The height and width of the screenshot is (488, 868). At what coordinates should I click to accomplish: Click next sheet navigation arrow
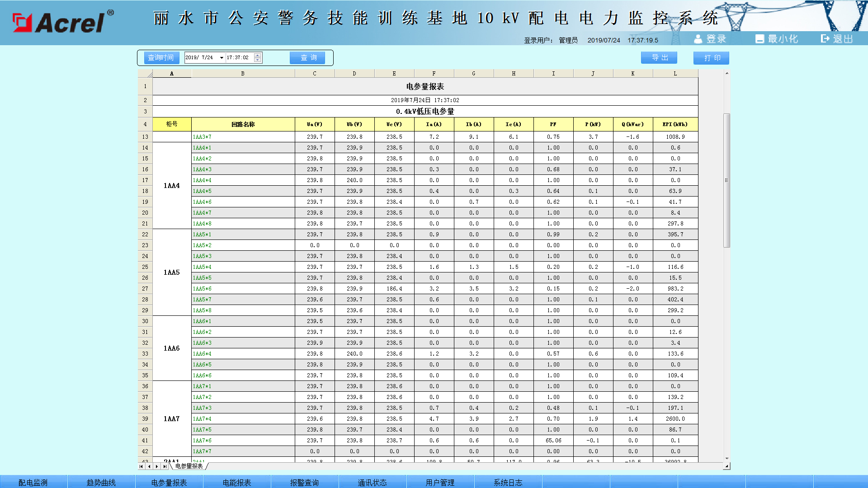click(x=157, y=466)
